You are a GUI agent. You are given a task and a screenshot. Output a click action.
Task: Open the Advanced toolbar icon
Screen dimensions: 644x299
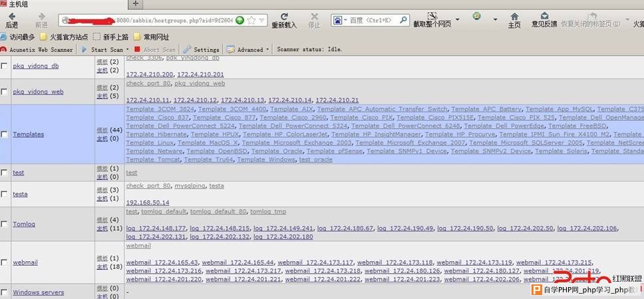coord(231,50)
